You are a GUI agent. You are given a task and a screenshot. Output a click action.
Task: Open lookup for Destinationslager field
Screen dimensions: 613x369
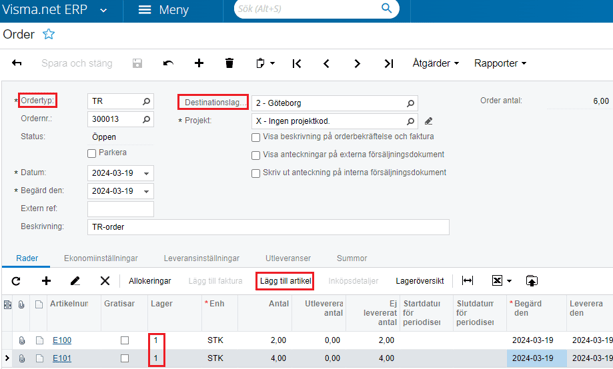(410, 103)
